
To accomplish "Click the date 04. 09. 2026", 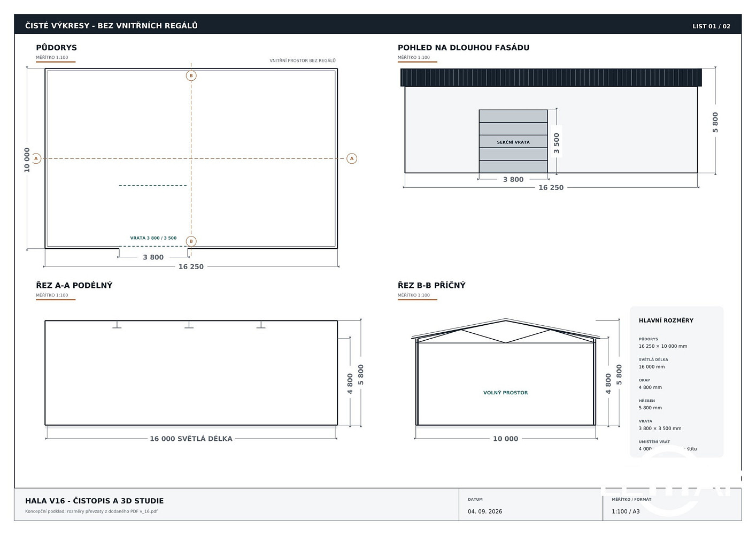I will pyautogui.click(x=485, y=511).
